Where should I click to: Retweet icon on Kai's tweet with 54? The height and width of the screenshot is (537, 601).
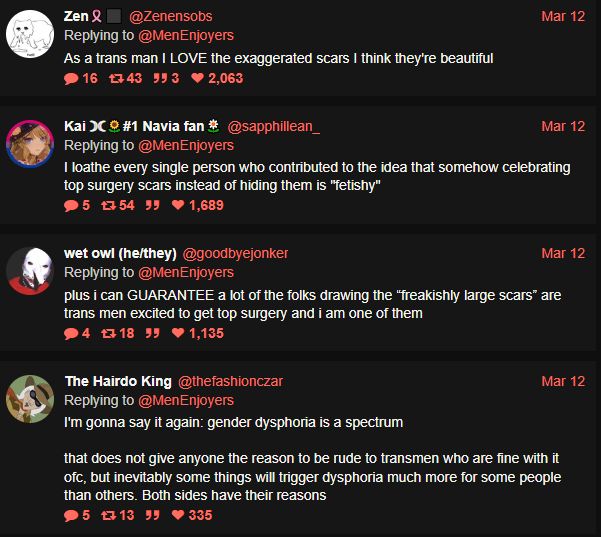[108, 205]
